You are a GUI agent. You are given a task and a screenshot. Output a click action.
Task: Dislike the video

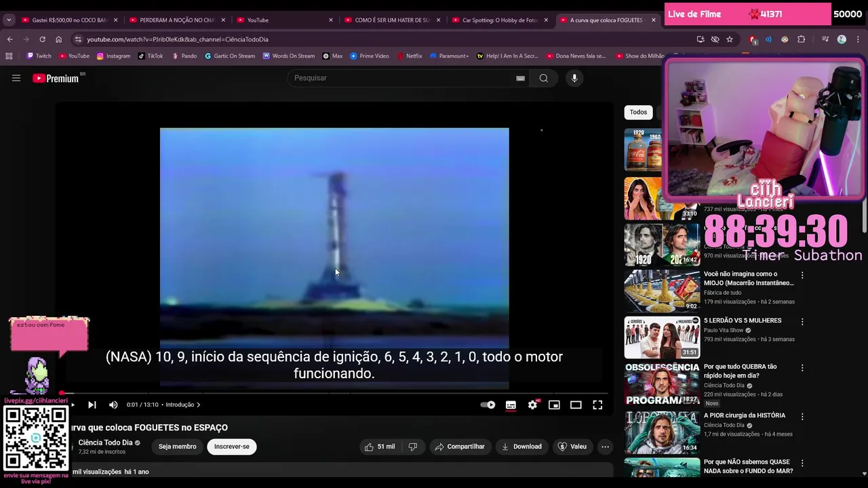pos(412,447)
